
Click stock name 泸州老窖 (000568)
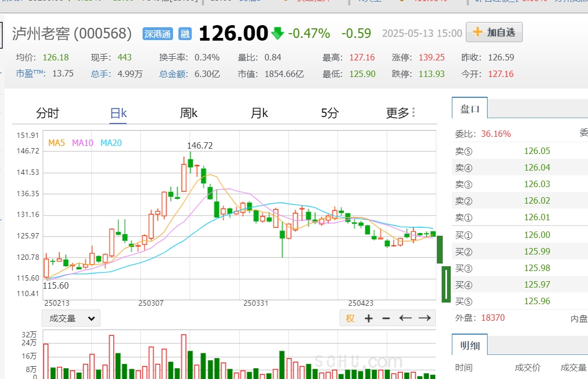[x=72, y=34]
